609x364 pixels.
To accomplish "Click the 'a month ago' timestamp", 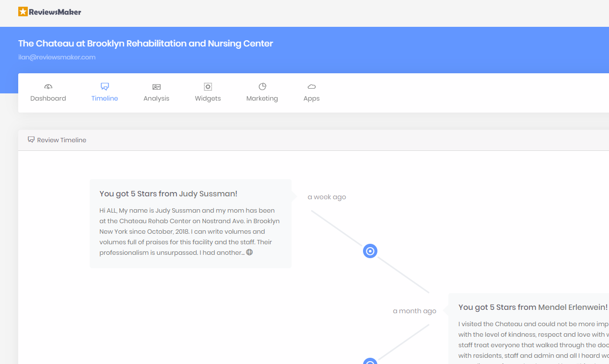I will coord(414,311).
